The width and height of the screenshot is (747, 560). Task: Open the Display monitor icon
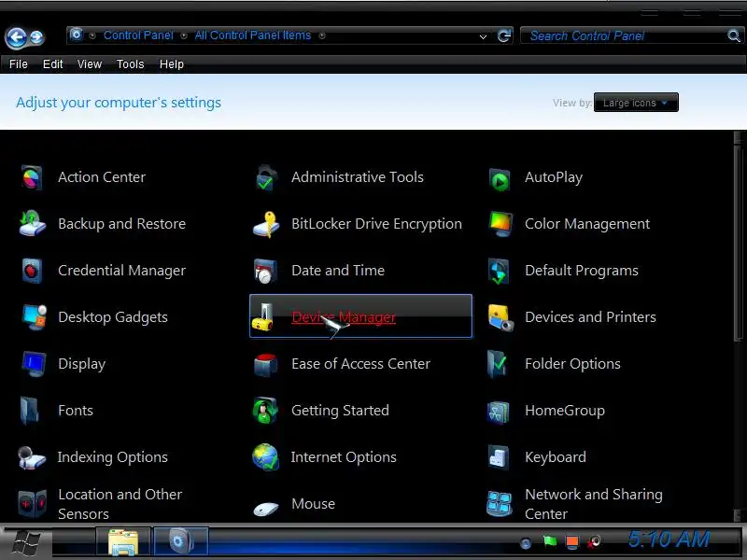tap(34, 364)
